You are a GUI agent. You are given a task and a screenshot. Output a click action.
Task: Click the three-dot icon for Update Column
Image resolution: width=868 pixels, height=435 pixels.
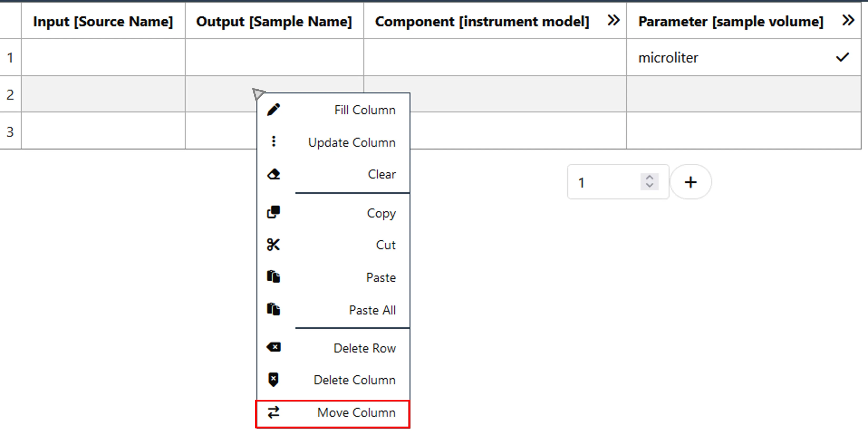click(x=274, y=141)
